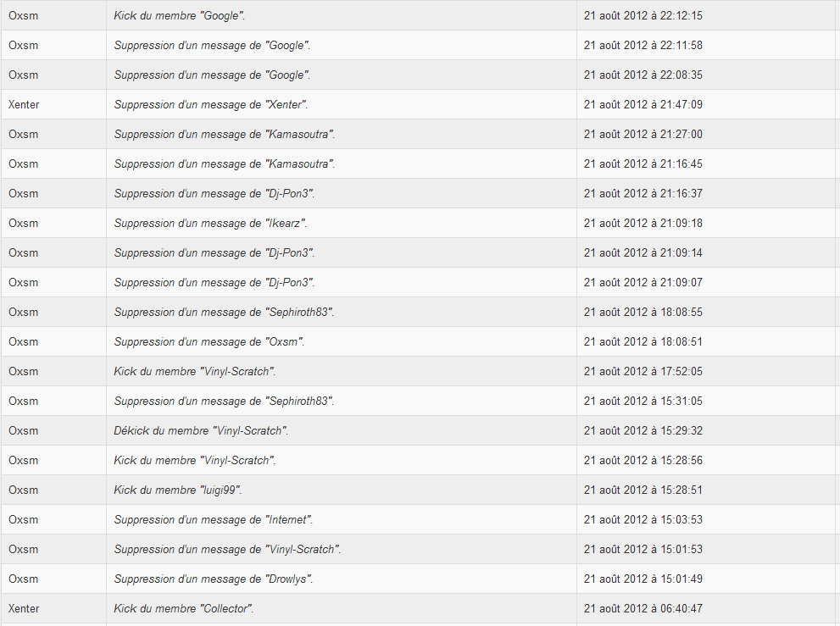Select the Vinyl-Scratch kick at 17:52:05

click(194, 371)
